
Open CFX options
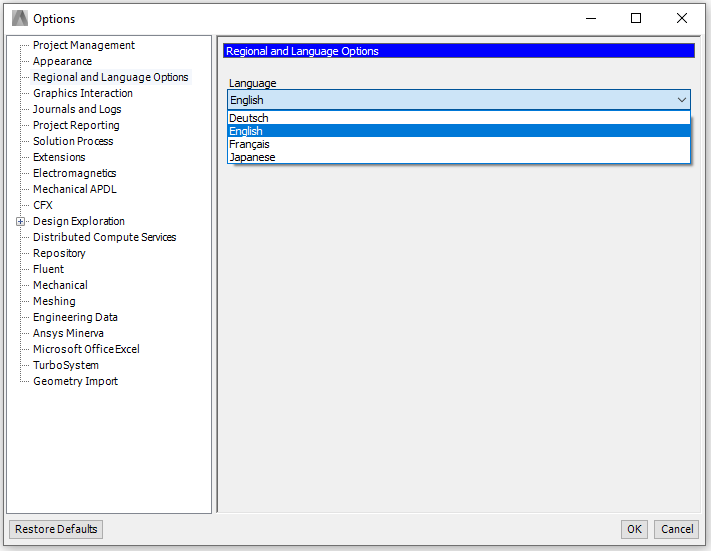click(43, 205)
